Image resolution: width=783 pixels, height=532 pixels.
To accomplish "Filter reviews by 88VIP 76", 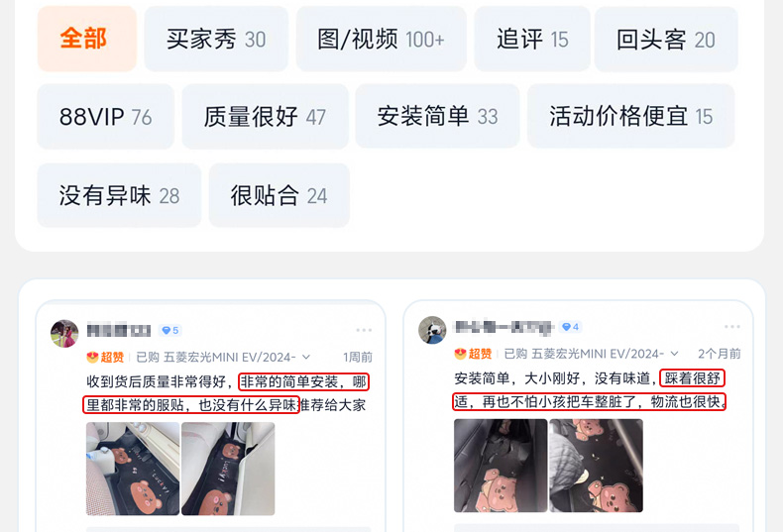I will pos(105,117).
